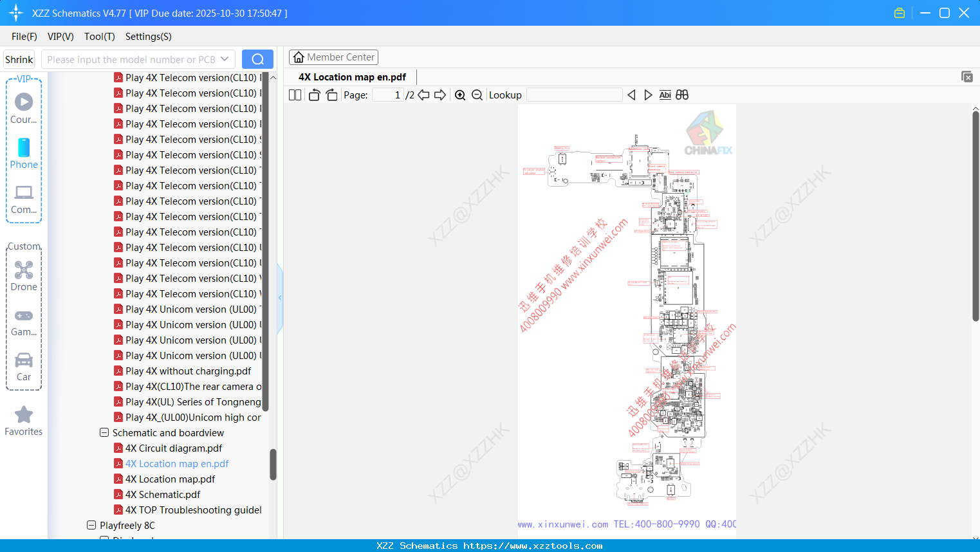Open 4X Circuit diagram.pdf
Image resolution: width=980 pixels, height=552 pixels.
point(174,448)
